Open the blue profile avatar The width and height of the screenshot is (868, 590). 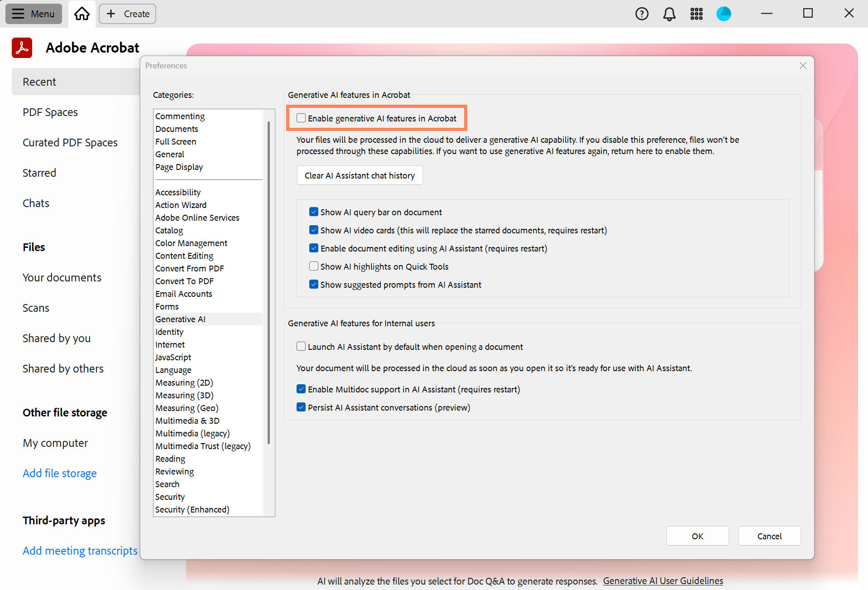[724, 14]
